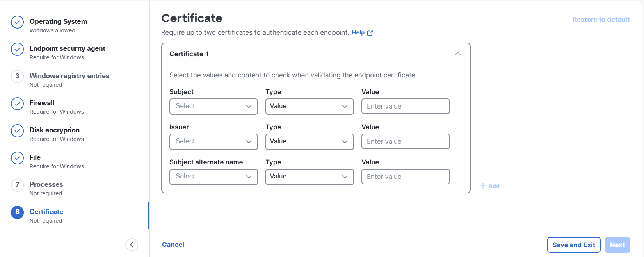
Task: Click the Issuer row Enter value field
Action: tap(405, 142)
